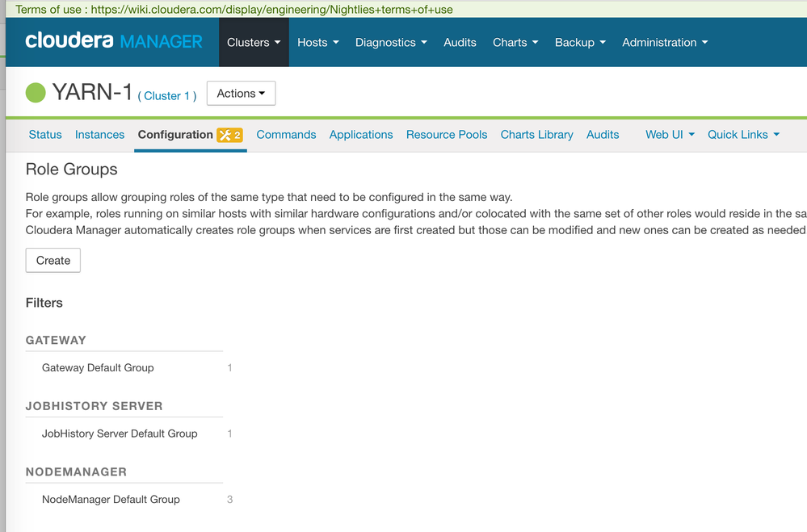This screenshot has height=532, width=807.
Task: Open the Charts dropdown menu
Action: coord(515,42)
